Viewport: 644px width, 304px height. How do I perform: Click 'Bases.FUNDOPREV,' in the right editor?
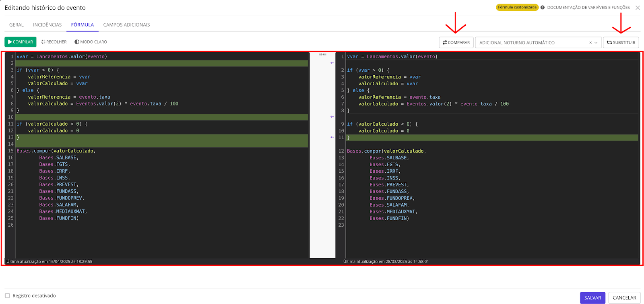tap(392, 199)
